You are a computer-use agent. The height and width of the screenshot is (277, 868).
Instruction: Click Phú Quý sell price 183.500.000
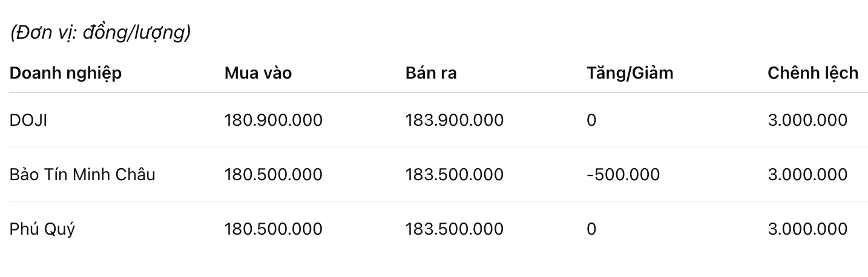click(x=454, y=229)
